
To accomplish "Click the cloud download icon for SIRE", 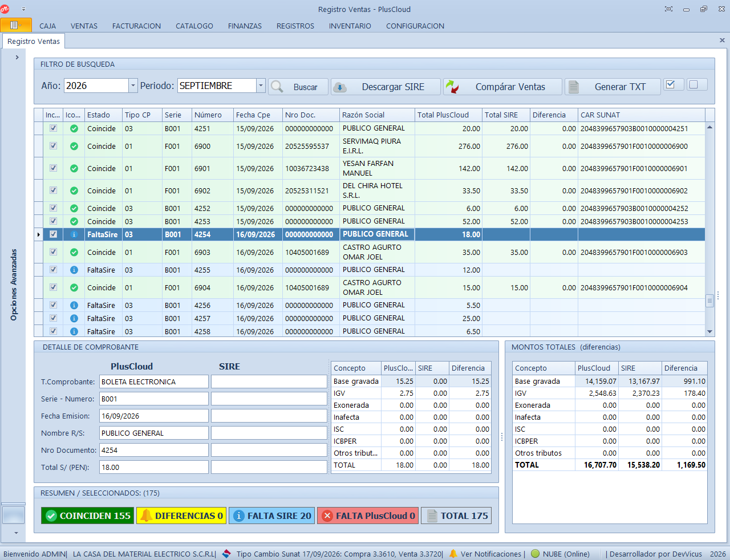I will tap(340, 87).
